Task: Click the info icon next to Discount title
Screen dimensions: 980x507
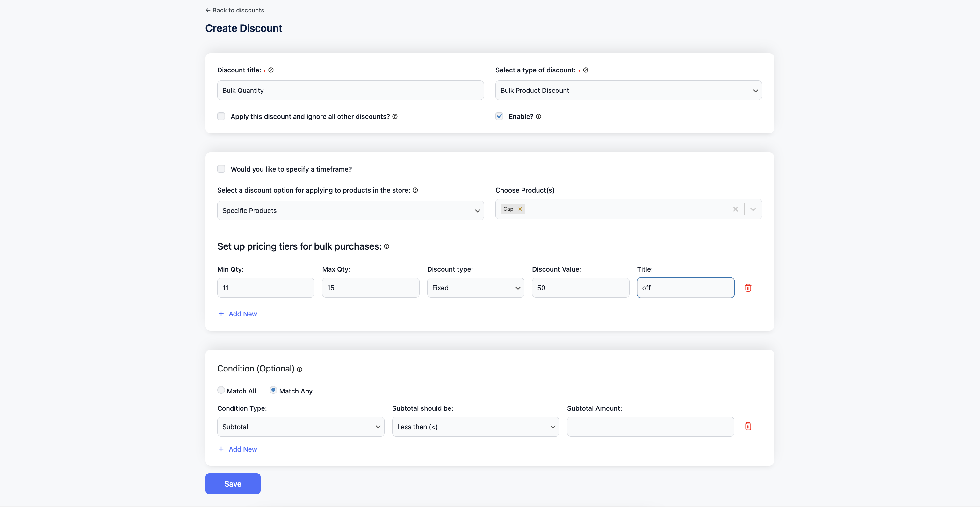Action: click(271, 70)
